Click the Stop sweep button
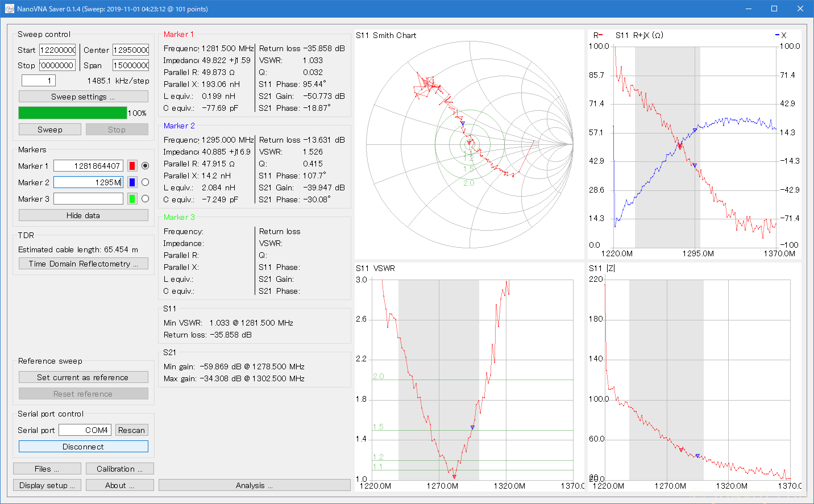This screenshot has height=504, width=814. (117, 130)
